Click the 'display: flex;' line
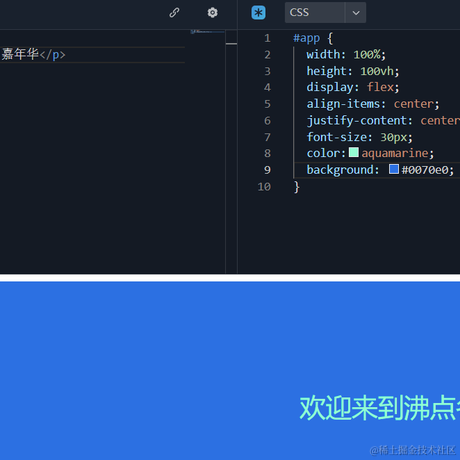This screenshot has width=460, height=460. (x=353, y=87)
